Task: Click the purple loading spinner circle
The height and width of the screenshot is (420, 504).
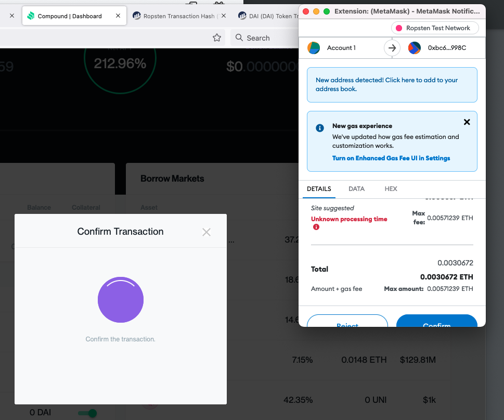Action: [121, 299]
